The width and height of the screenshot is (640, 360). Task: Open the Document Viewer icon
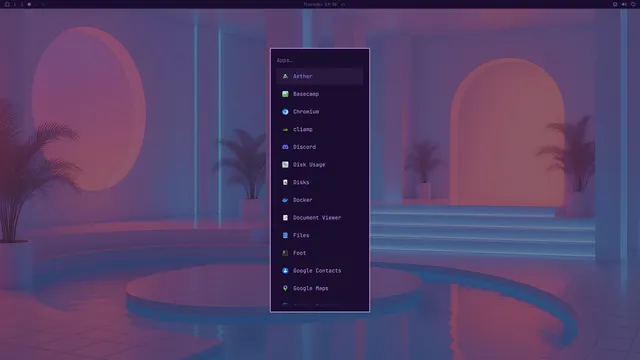(x=285, y=218)
